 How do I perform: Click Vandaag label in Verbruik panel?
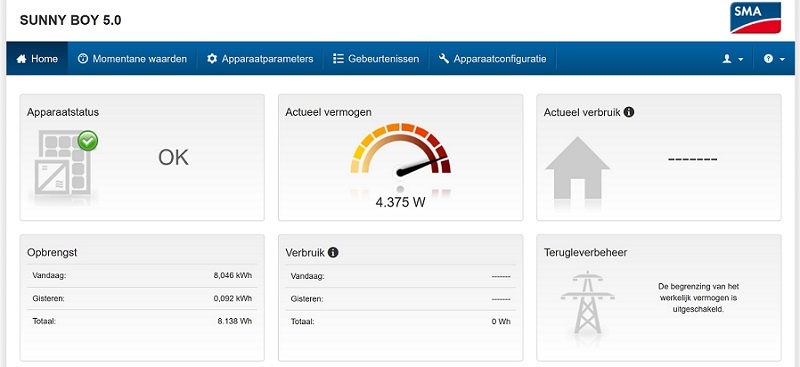pyautogui.click(x=308, y=276)
